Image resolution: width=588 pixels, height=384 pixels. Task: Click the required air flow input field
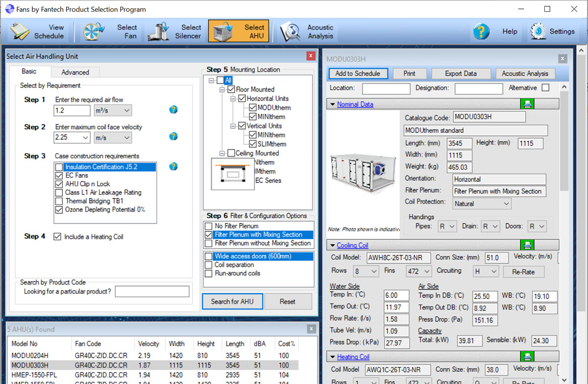click(72, 110)
